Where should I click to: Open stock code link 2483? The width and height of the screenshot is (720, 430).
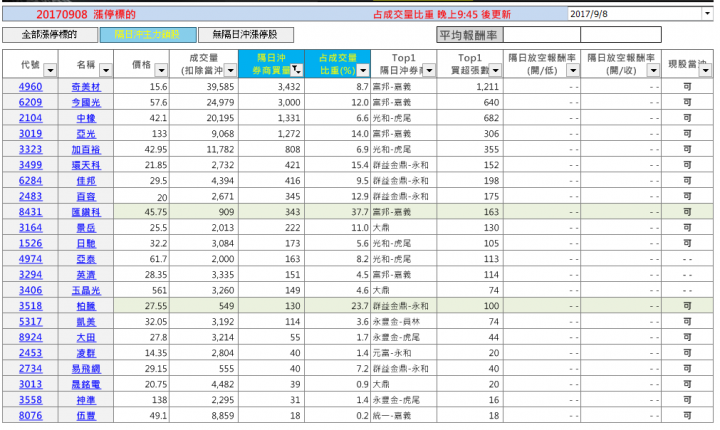point(30,196)
